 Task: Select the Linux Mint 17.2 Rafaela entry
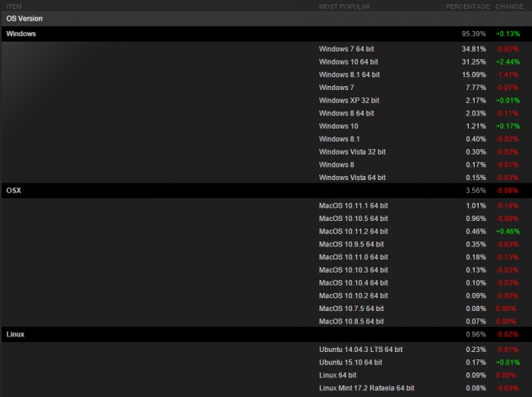pyautogui.click(x=367, y=388)
